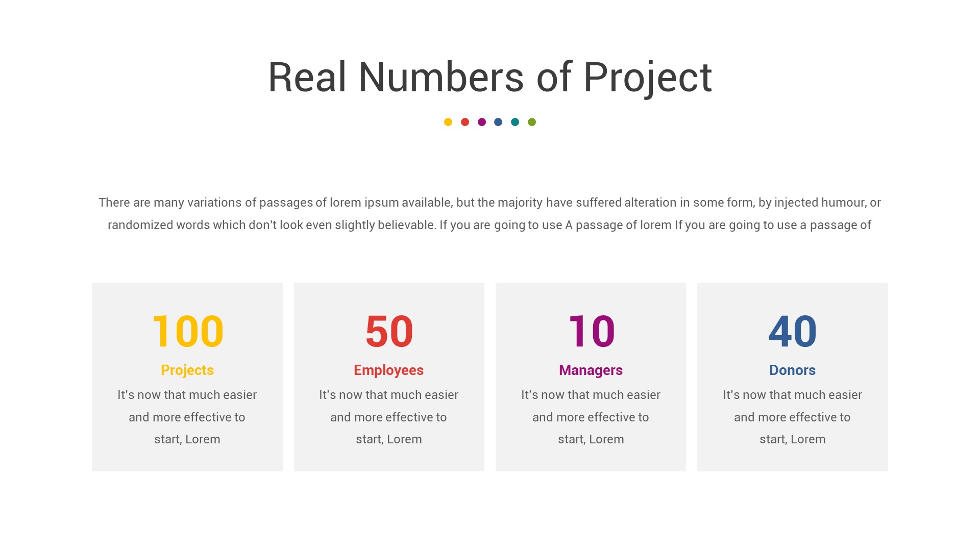Pick the green dot below the heading

coord(532,122)
